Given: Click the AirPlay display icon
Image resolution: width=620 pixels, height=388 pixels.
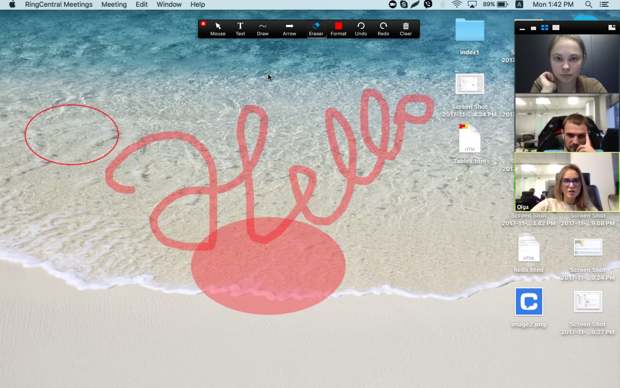Looking at the screenshot, I should coord(472,4).
